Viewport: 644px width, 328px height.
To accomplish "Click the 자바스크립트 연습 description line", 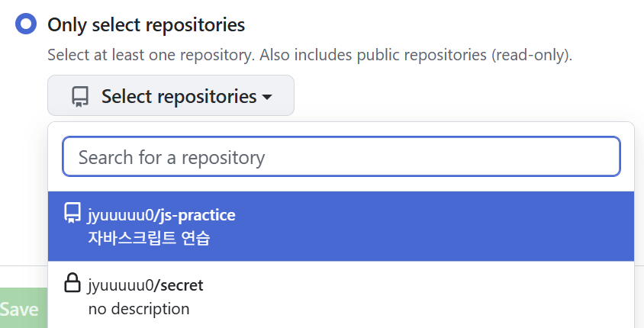I will [149, 238].
